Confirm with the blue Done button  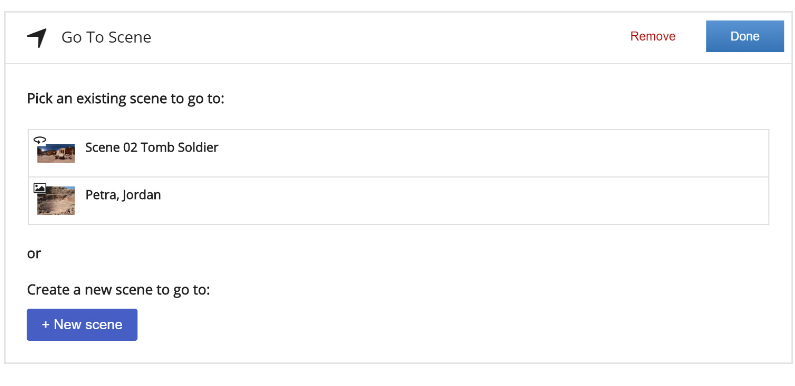click(745, 36)
